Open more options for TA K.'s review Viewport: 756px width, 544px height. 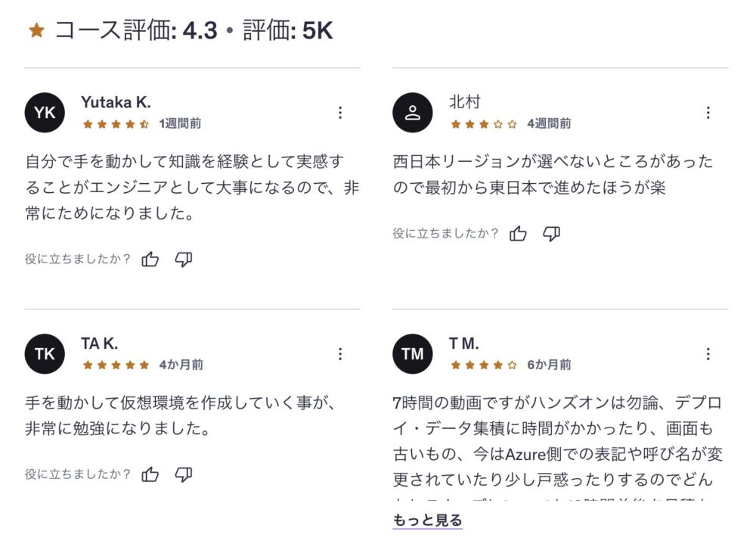pyautogui.click(x=340, y=353)
